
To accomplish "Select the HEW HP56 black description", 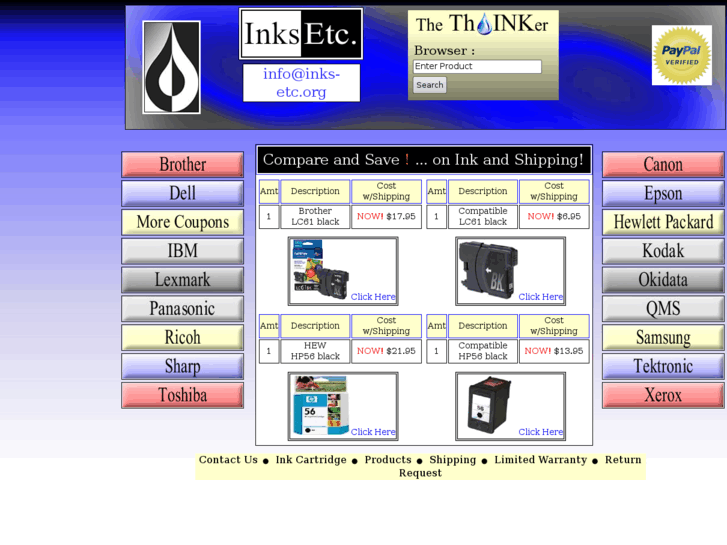I will click(x=315, y=351).
